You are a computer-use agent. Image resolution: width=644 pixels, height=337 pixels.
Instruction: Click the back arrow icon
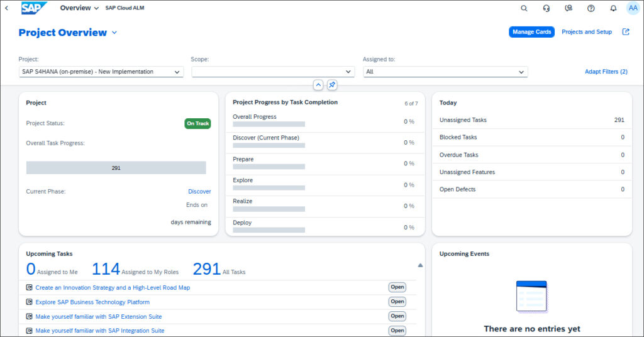tap(6, 8)
